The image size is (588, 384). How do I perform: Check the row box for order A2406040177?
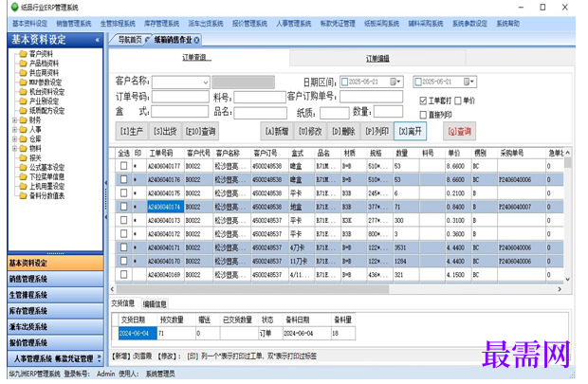123,165
